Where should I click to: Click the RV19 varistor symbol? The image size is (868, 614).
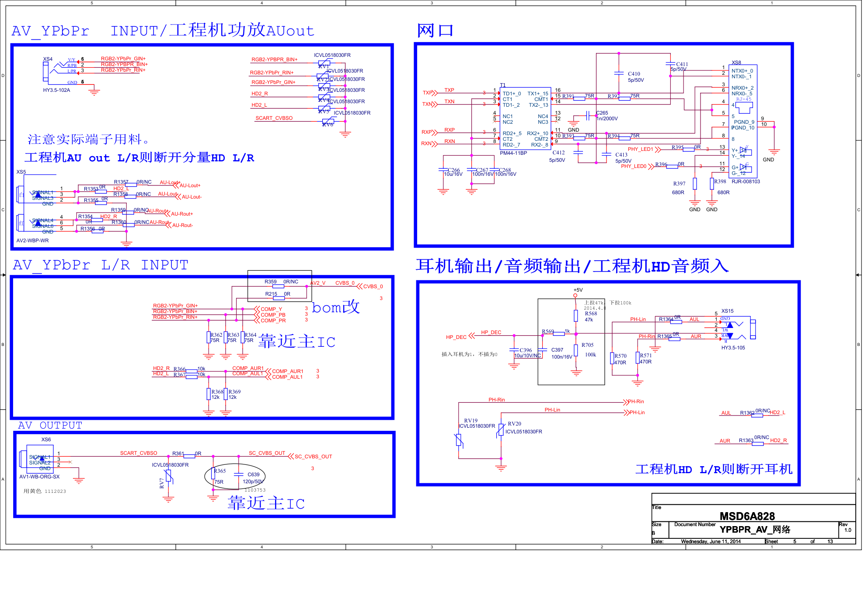tap(459, 440)
